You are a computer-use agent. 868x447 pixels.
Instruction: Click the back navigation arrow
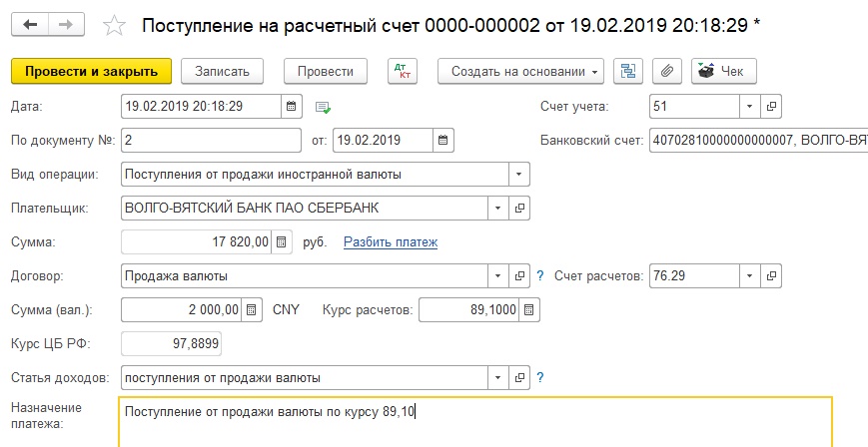pyautogui.click(x=30, y=25)
